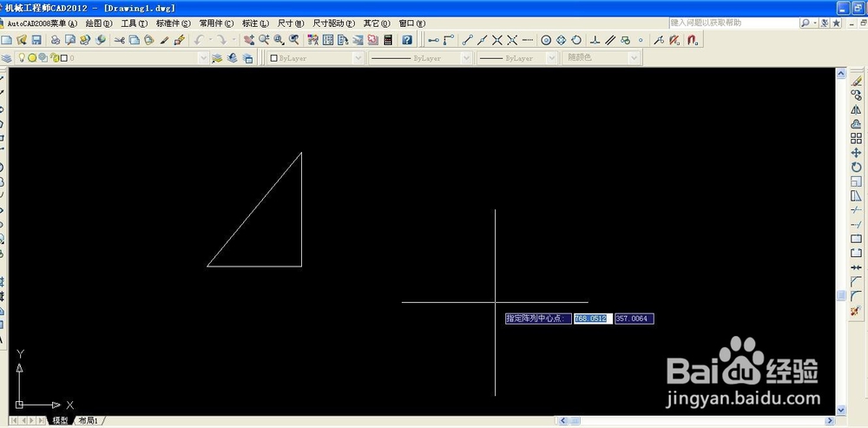Select Snap to Endpoint icon

(x=468, y=40)
